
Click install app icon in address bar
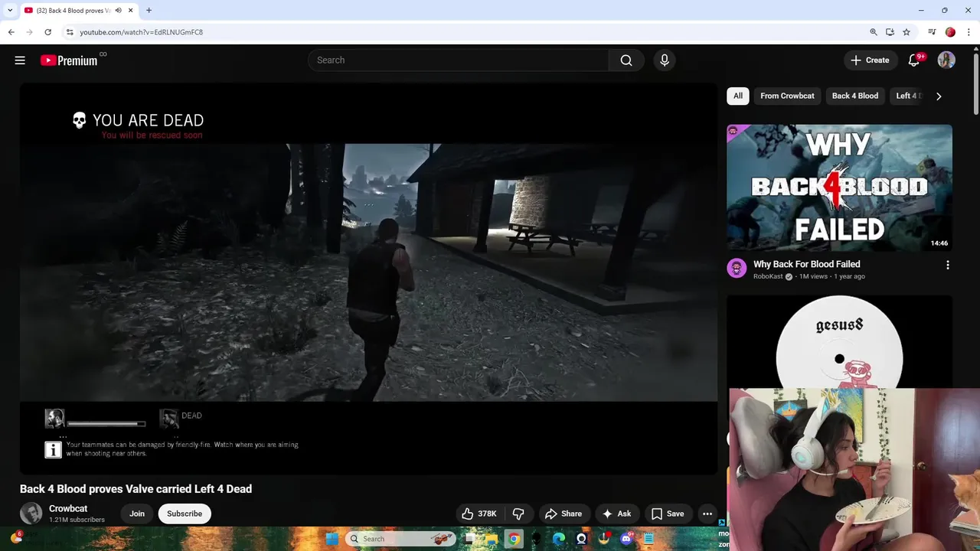pyautogui.click(x=890, y=32)
